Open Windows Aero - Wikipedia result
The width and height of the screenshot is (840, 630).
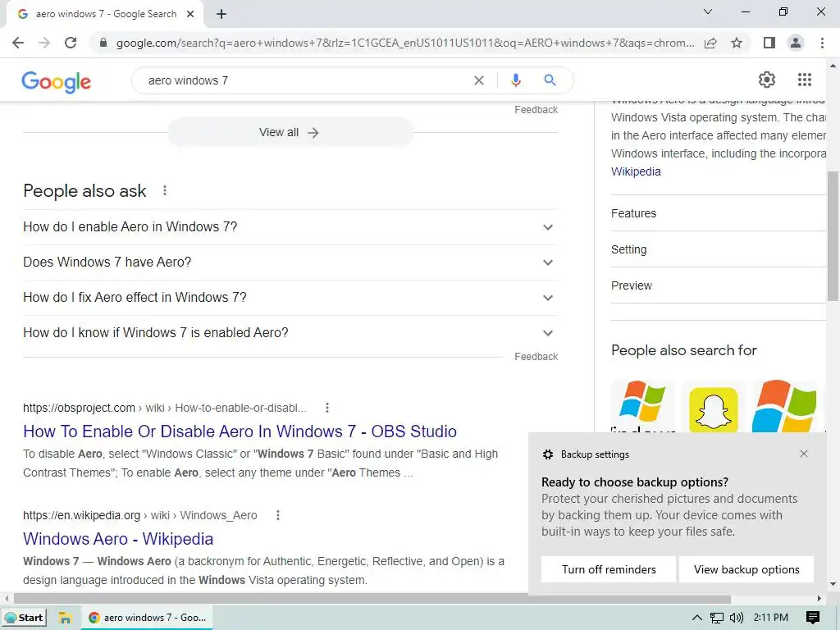118,539
